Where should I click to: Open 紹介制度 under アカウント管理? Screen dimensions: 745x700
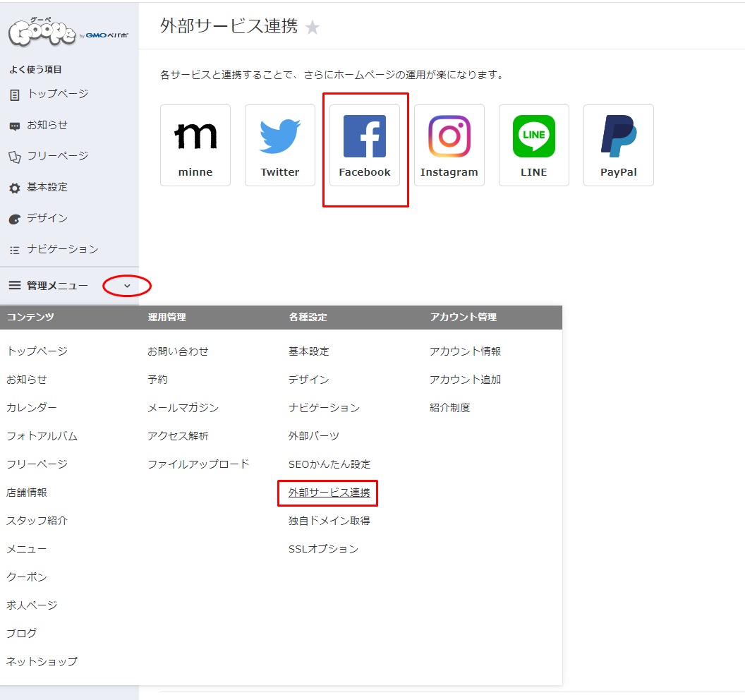click(450, 408)
